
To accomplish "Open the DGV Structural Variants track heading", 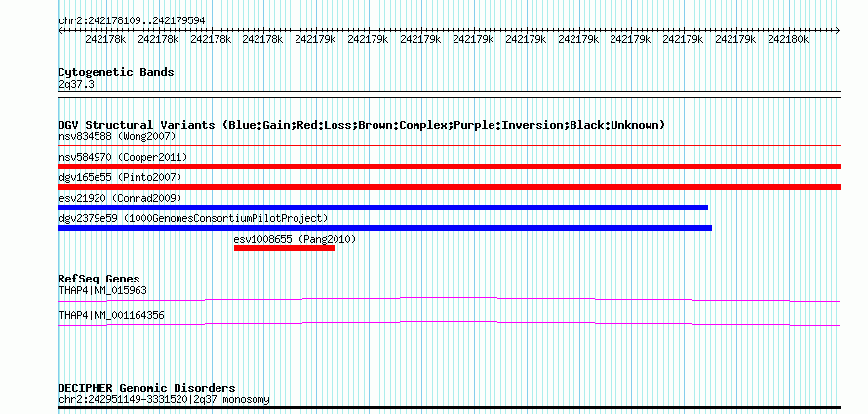I will coord(362,125).
